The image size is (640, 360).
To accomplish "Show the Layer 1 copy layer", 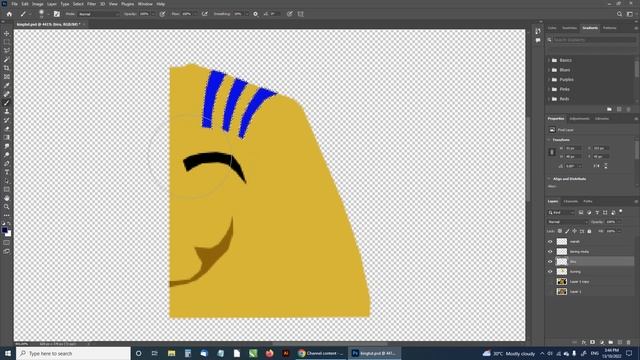I will click(x=550, y=282).
